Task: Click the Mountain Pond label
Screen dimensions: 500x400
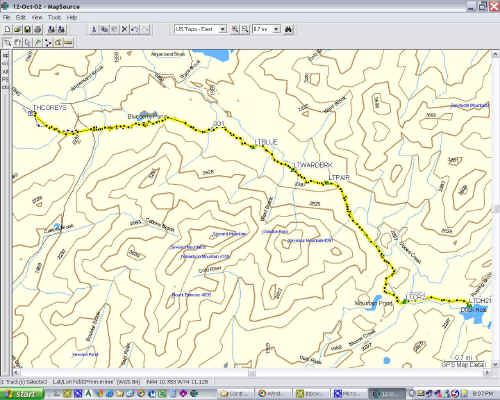Action: pos(373,303)
